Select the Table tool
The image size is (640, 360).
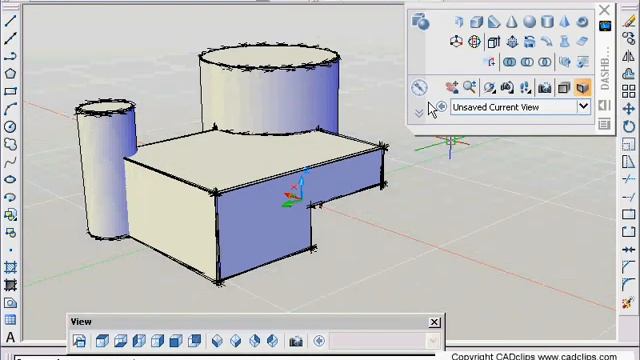tap(10, 320)
